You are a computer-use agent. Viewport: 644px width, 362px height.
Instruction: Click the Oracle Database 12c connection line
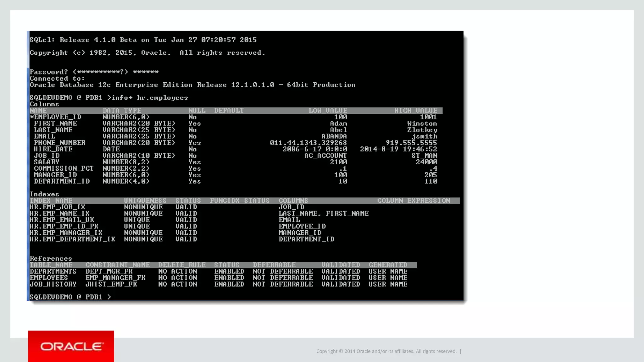(192, 85)
